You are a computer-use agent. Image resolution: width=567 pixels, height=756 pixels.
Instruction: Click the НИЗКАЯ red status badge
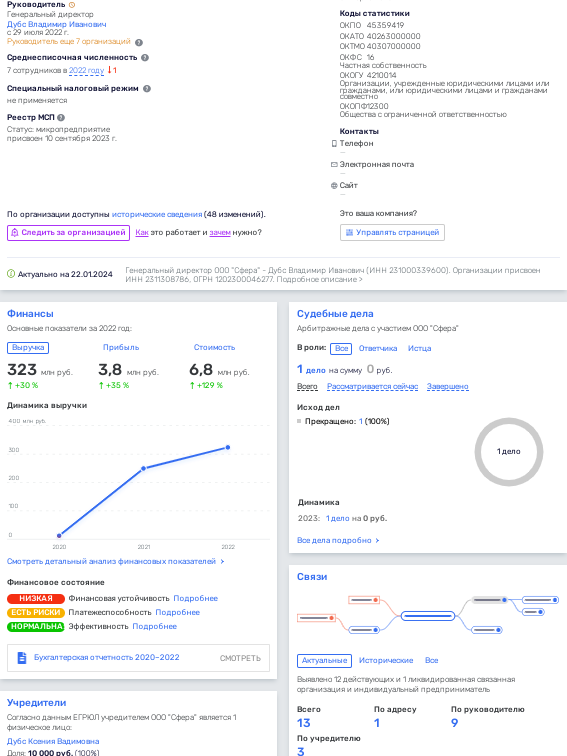36,598
